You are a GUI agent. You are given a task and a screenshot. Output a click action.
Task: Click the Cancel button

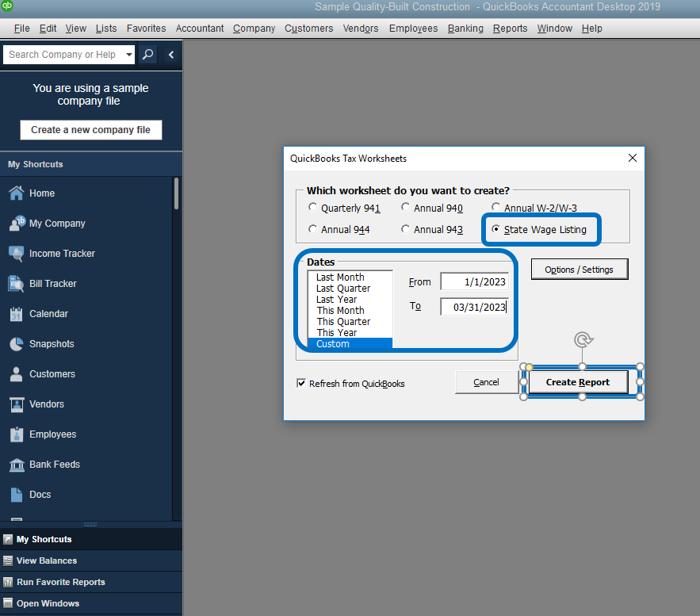pos(486,382)
